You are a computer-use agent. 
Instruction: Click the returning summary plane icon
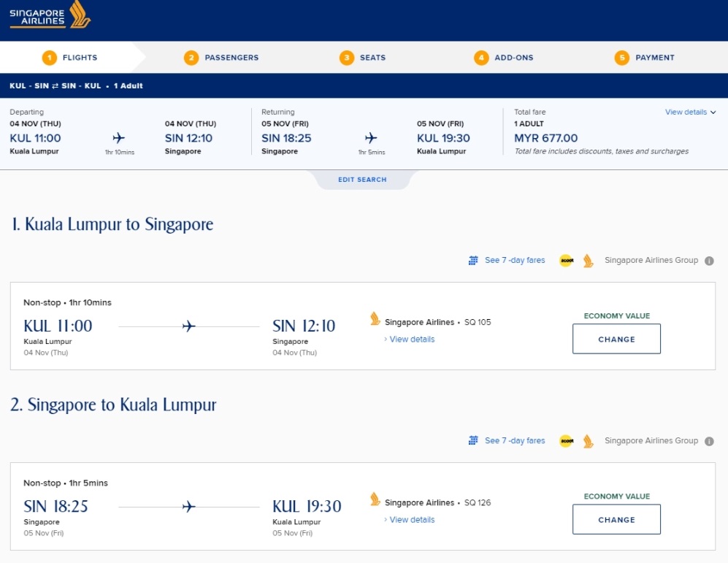click(371, 138)
